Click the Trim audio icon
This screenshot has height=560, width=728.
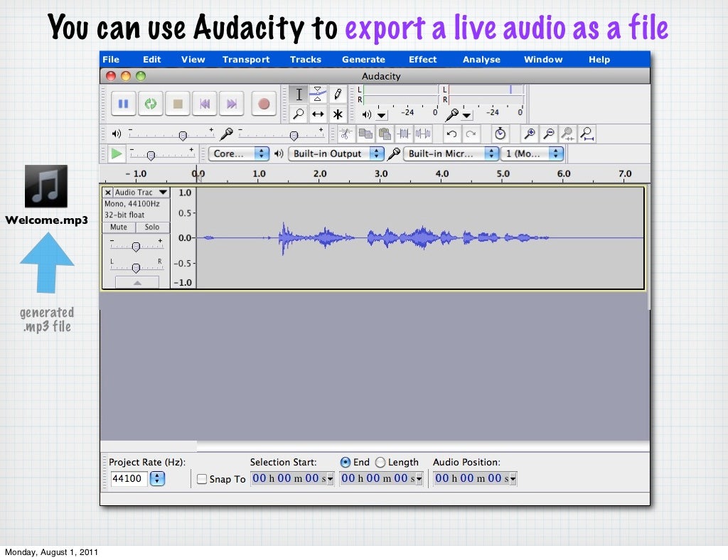tap(404, 134)
